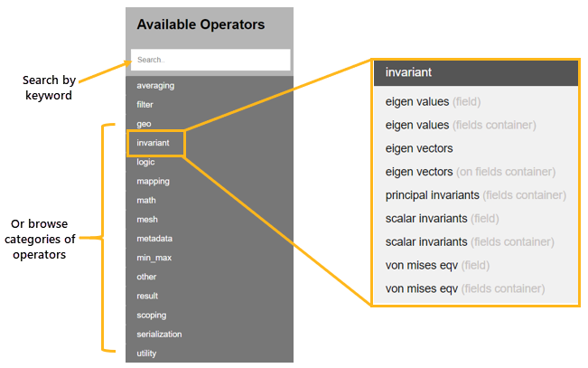Click the Search keyword input field
588x368 pixels.
210,60
